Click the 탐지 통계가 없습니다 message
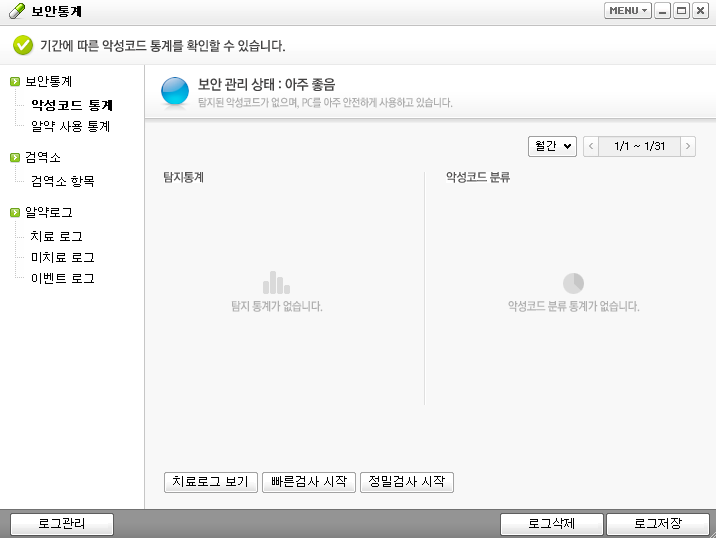Viewport: 716px width, 538px height. click(x=277, y=306)
